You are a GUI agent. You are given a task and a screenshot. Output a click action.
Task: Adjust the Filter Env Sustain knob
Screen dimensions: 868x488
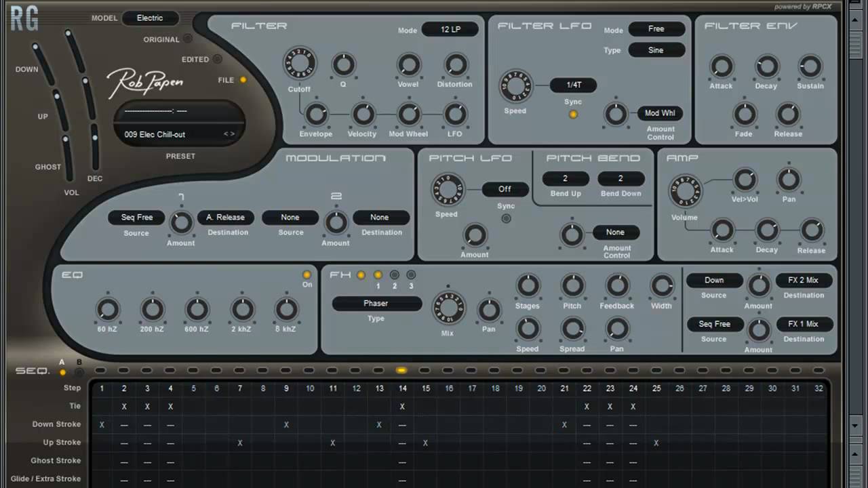tap(810, 66)
